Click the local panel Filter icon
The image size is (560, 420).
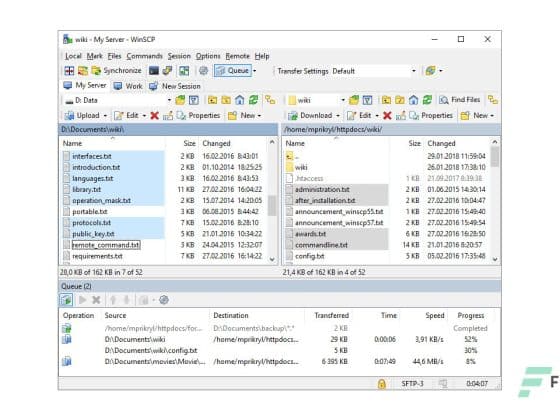(194, 100)
